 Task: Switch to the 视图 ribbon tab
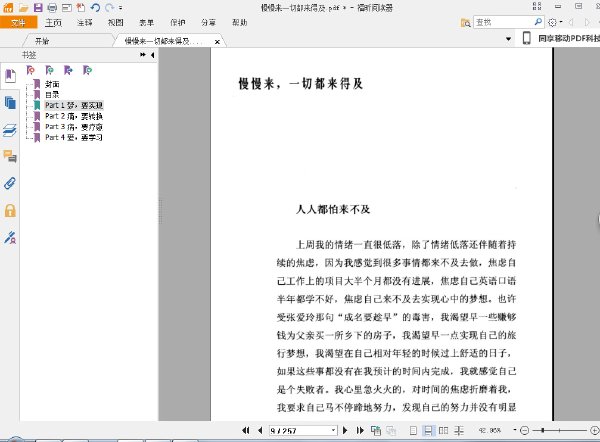click(x=116, y=23)
